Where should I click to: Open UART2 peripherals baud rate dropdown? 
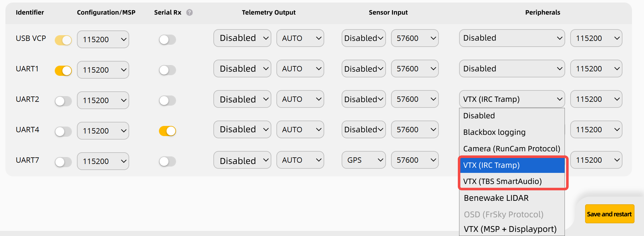[x=596, y=99]
